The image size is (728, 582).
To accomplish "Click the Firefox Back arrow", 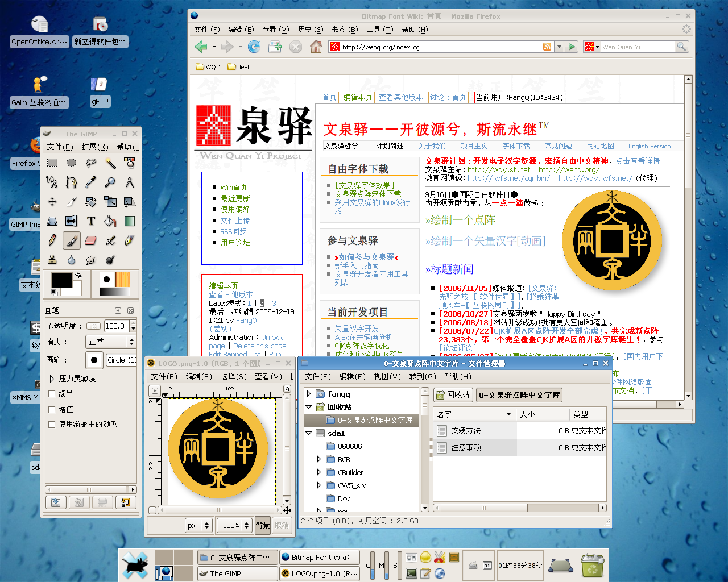I will [201, 47].
